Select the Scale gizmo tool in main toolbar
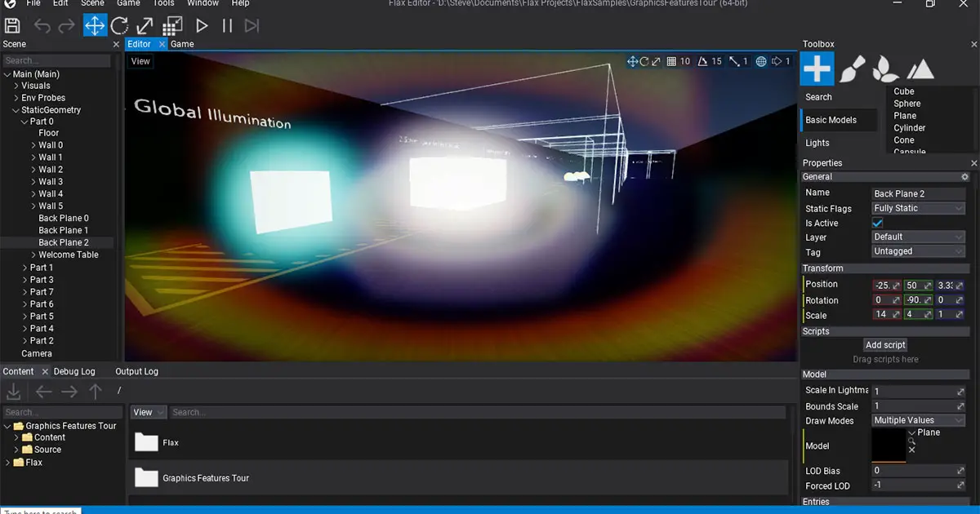Image resolution: width=980 pixels, height=514 pixels. (x=145, y=25)
